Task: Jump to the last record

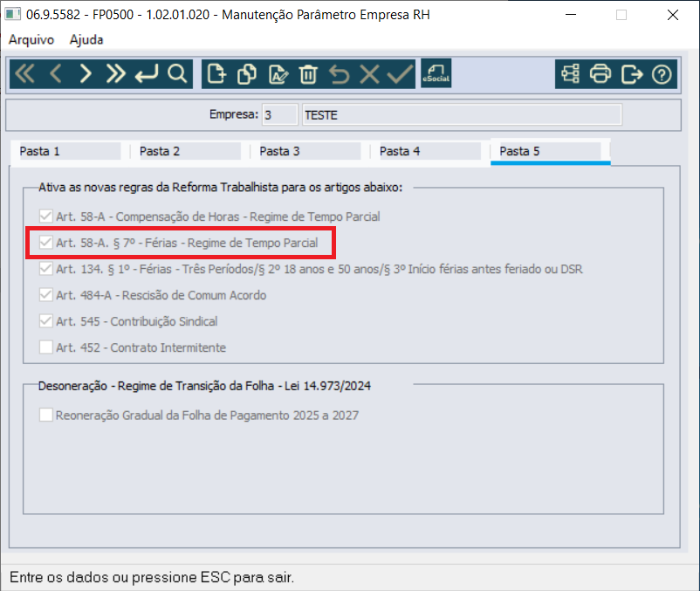Action: pos(115,74)
